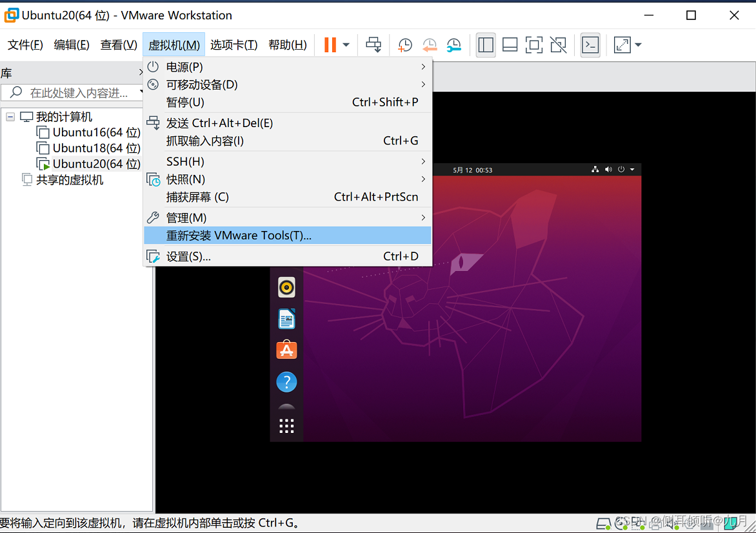Open 设置(S)... from the menu
The image size is (756, 533).
[287, 256]
